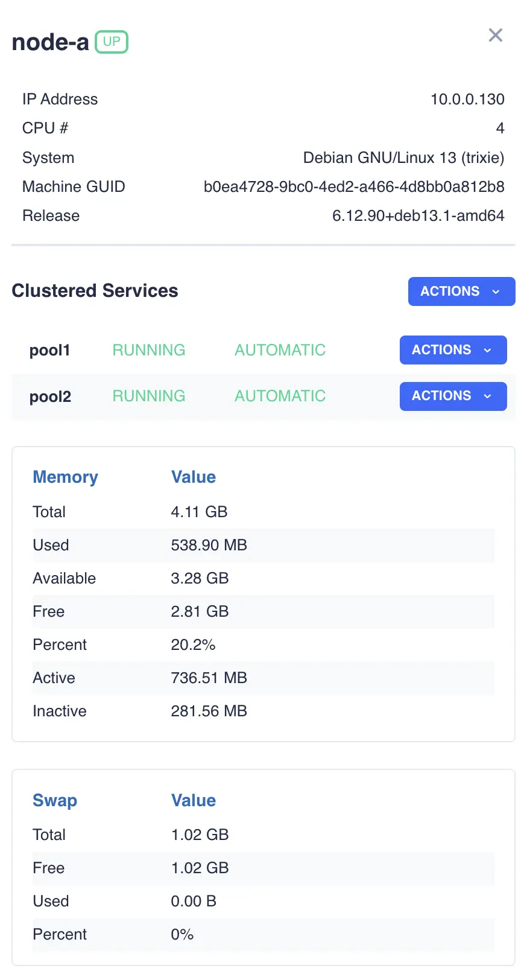Click pool2 AUTOMATIC mode label
The width and height of the screenshot is (527, 980).
[x=280, y=396]
